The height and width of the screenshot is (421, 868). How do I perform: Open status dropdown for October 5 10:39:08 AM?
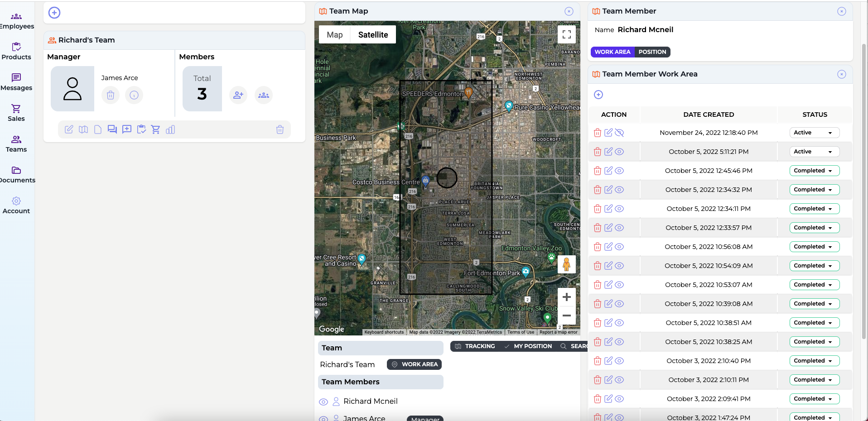click(x=815, y=304)
